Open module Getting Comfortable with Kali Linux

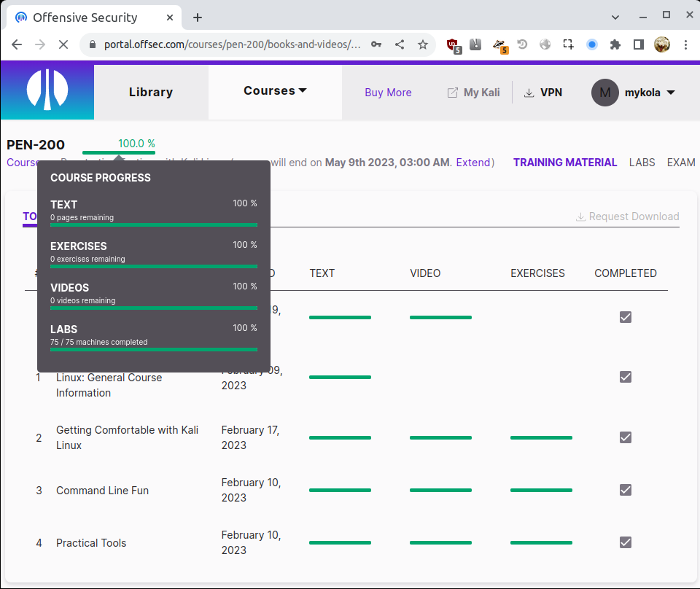pyautogui.click(x=127, y=437)
